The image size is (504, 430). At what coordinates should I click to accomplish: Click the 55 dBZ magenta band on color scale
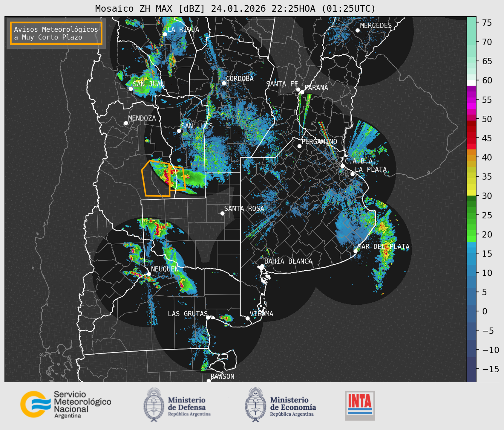coord(471,100)
